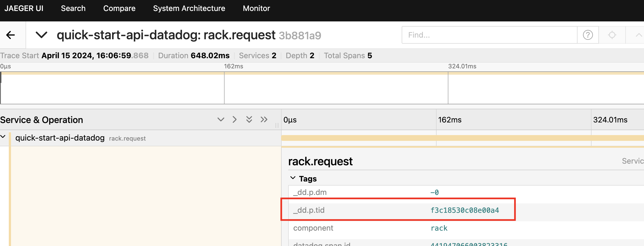644x246 pixels.
Task: Select the quick-start-api-datadog rack.request span row
Action: (141, 138)
